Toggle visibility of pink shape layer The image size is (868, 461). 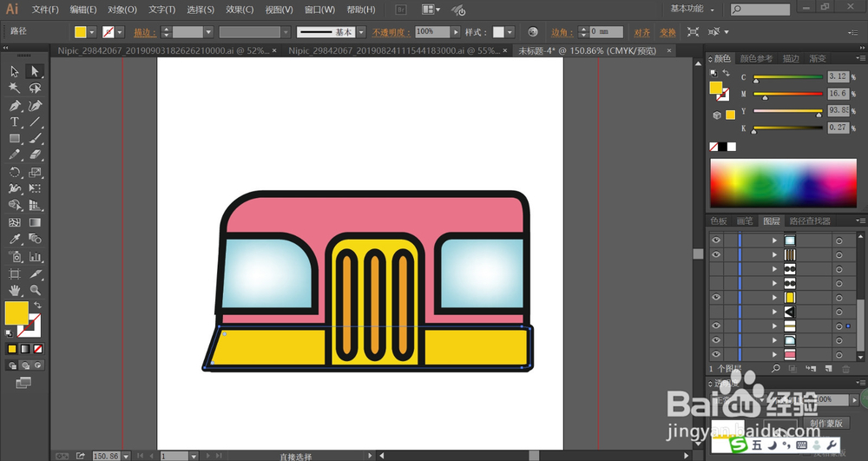tap(716, 354)
